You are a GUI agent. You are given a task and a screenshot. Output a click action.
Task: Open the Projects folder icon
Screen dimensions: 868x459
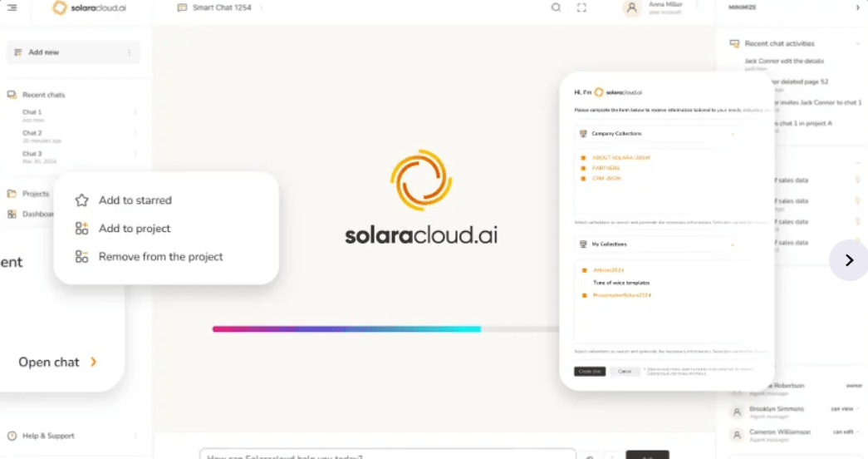[12, 194]
